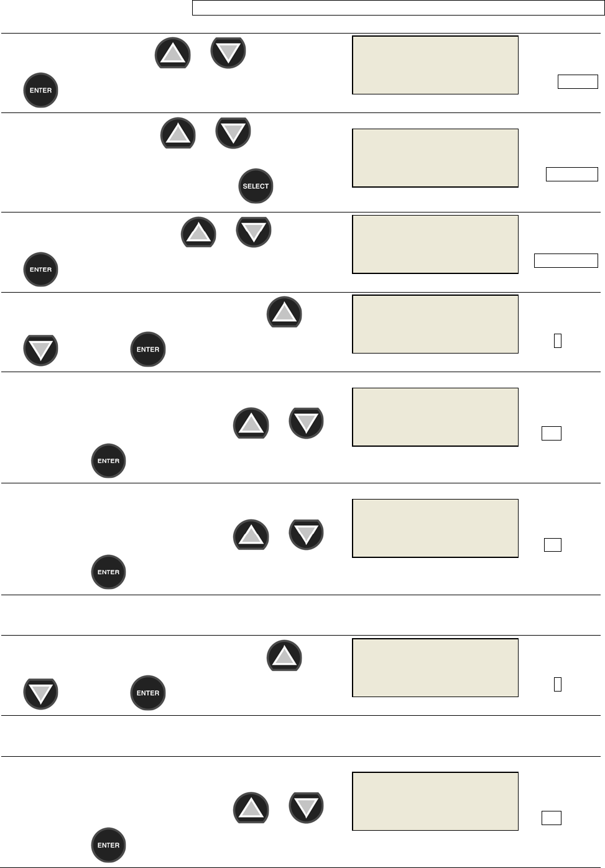The width and height of the screenshot is (605, 868).
Task: Click the bottommost beige display panel
Action: pos(435,801)
